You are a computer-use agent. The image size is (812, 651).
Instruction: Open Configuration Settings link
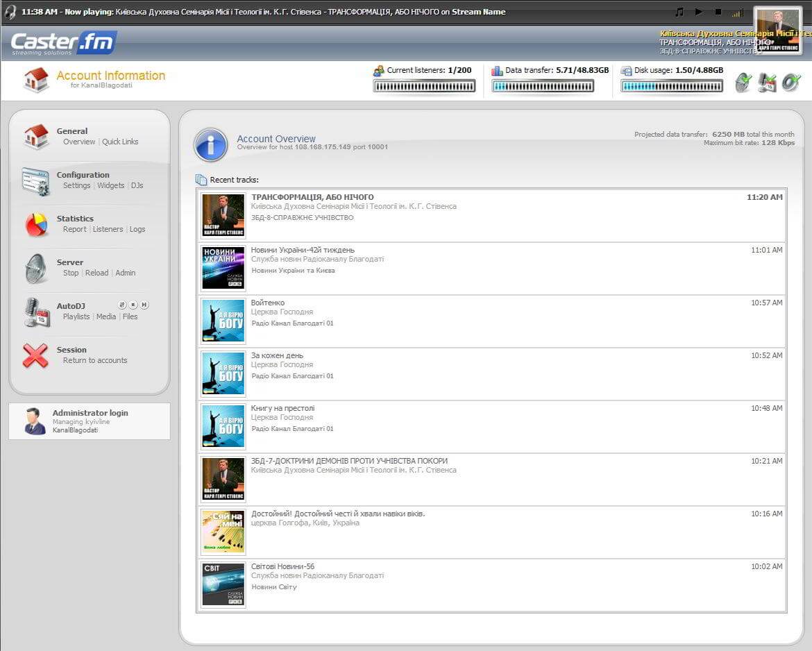coord(76,185)
